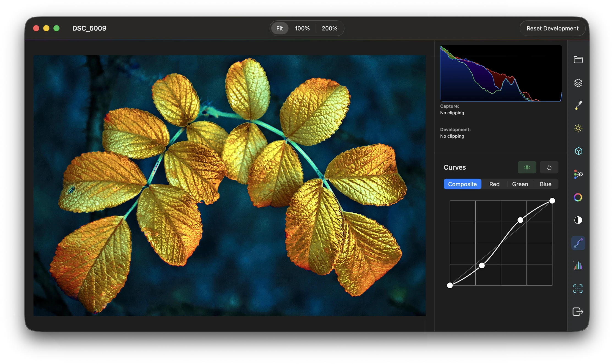614x364 pixels.
Task: Select the shadow curve control point
Action: coord(482,266)
